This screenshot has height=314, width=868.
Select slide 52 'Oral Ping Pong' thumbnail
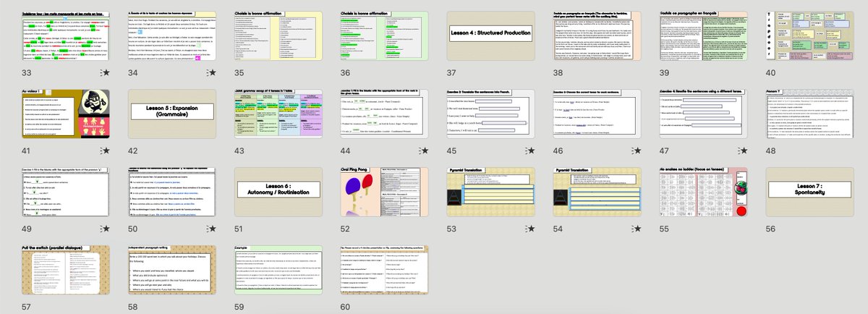coord(385,192)
